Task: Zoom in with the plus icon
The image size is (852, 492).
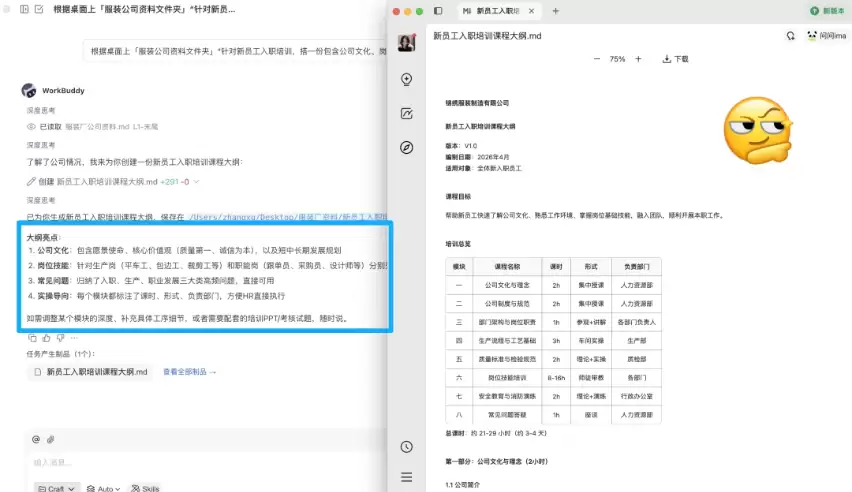Action: coord(638,59)
